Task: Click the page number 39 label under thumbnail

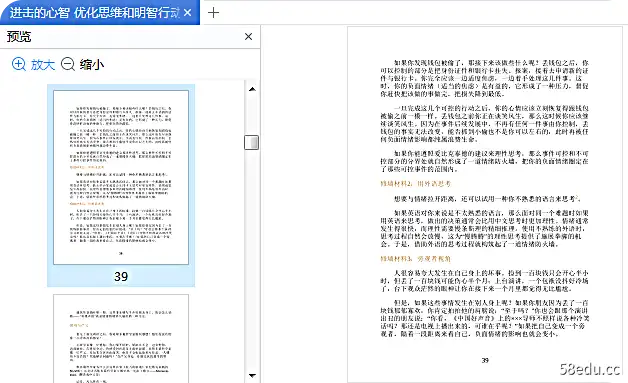Action: coord(121,276)
